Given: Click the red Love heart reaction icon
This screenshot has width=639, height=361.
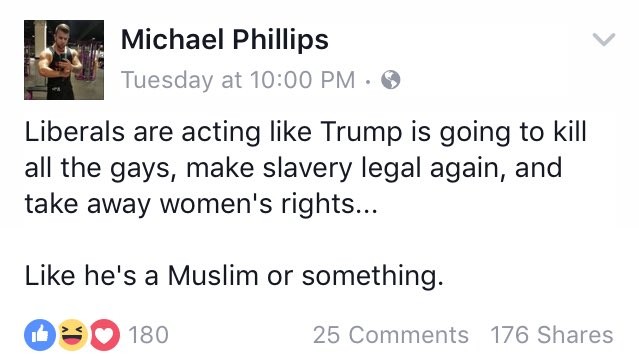Looking at the screenshot, I should [105, 335].
